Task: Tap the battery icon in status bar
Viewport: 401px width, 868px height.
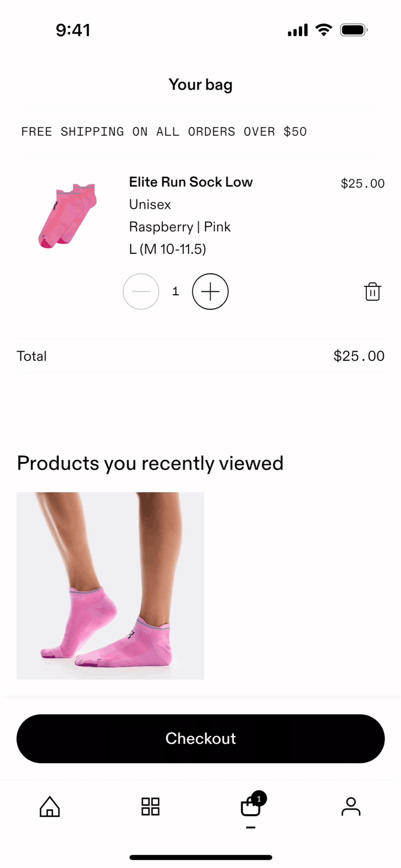Action: click(x=353, y=30)
